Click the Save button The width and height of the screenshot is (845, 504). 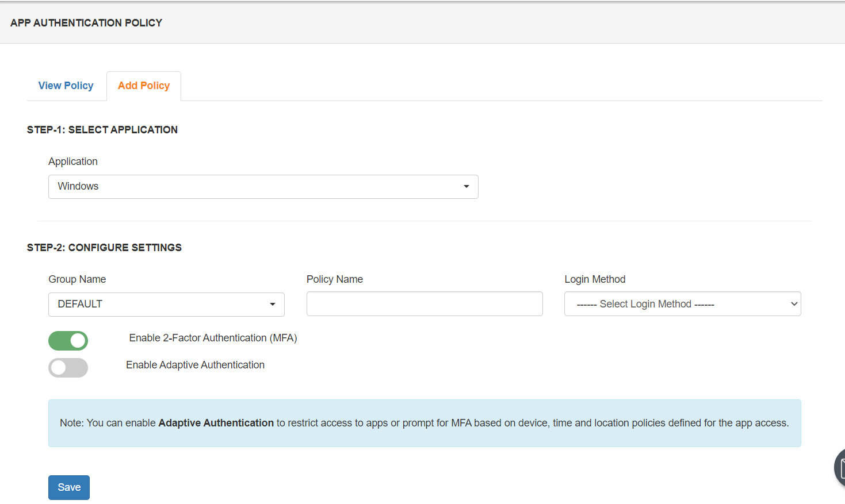69,487
